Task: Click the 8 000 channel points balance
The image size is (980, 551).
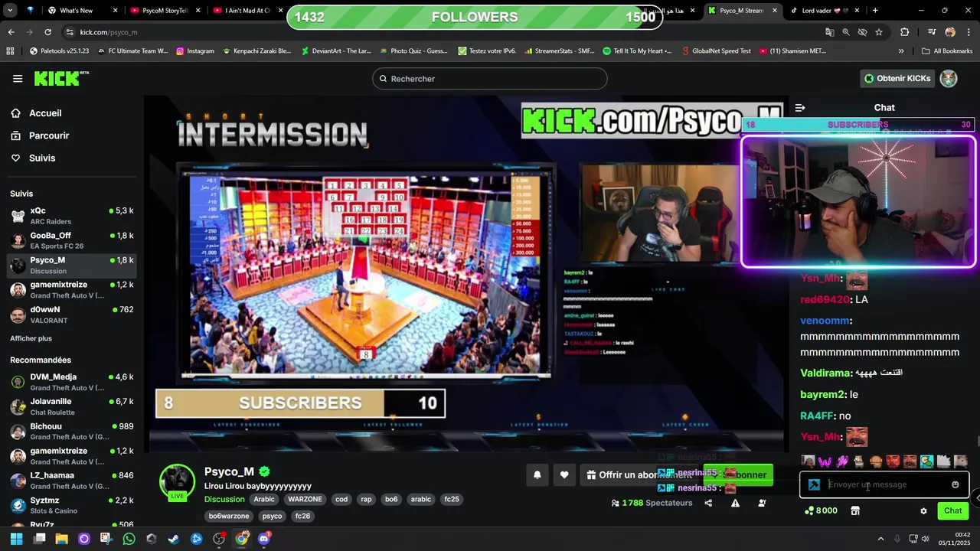Action: (821, 510)
